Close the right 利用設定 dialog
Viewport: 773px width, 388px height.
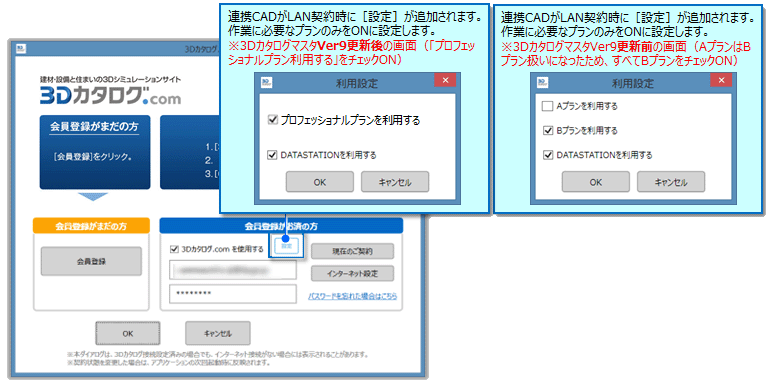tap(721, 80)
